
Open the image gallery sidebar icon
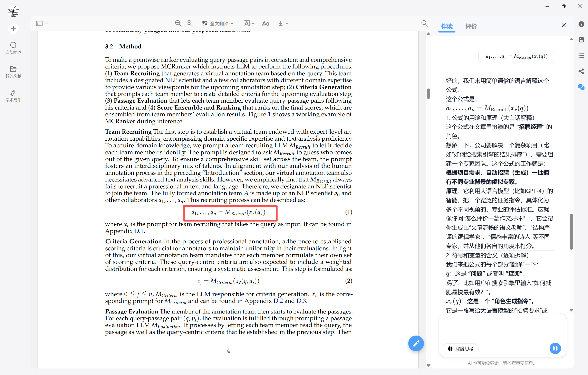[x=581, y=40]
